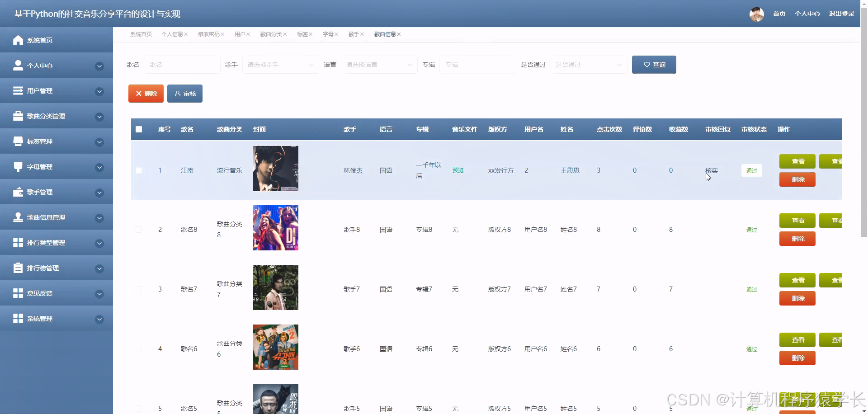Close the 个人信息 tab with its X
Image resolution: width=868 pixels, height=414 pixels.
[x=186, y=34]
